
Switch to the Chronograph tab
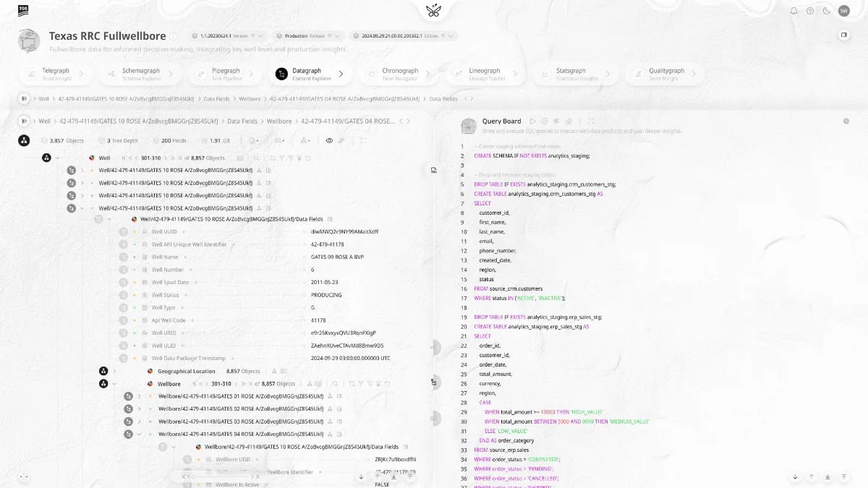pos(399,74)
